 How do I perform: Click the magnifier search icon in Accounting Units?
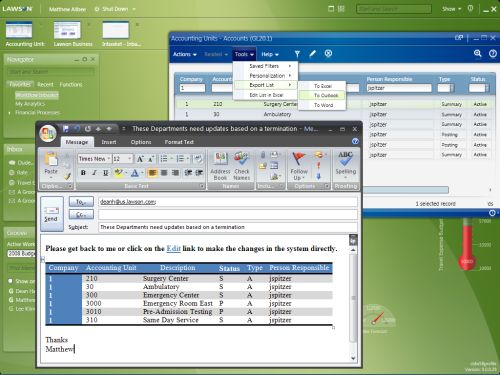(x=478, y=54)
